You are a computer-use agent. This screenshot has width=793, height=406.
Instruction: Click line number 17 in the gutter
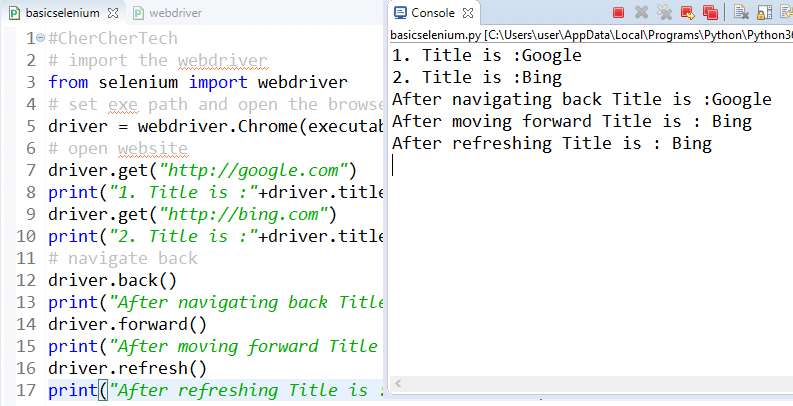click(26, 390)
